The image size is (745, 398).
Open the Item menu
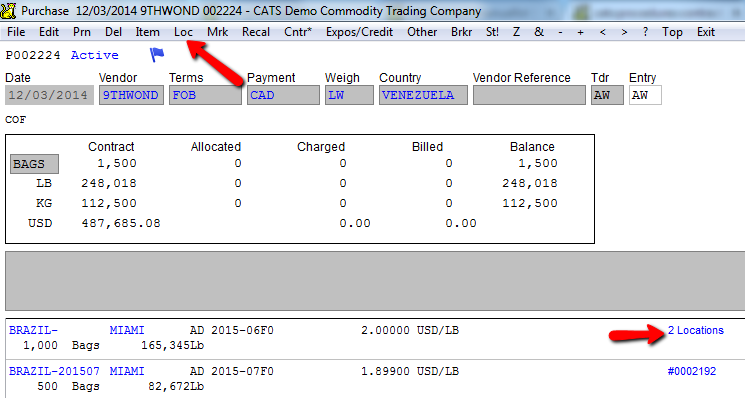[x=147, y=32]
